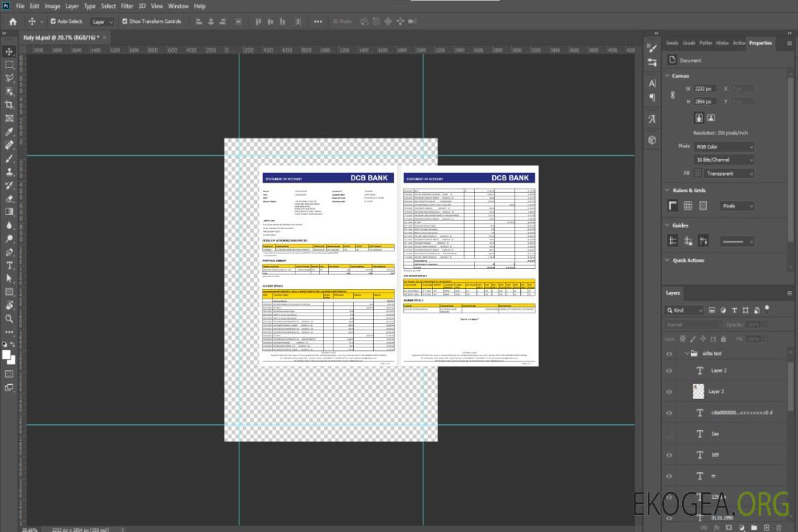Open the Brush Settings panel icon
The height and width of the screenshot is (532, 798).
[x=652, y=48]
